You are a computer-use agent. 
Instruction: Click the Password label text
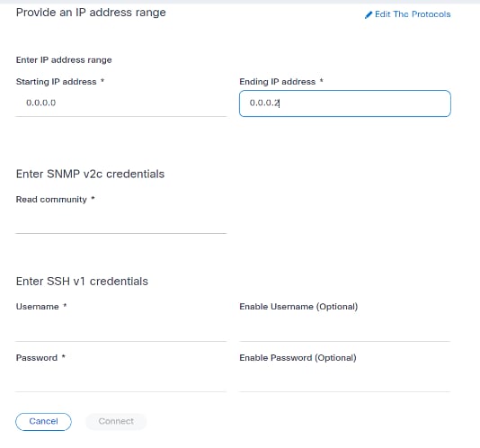pos(37,358)
